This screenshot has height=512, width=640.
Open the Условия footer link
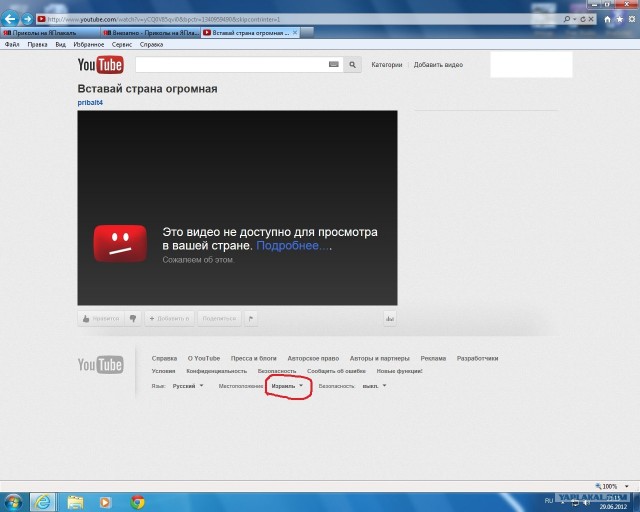pos(163,371)
